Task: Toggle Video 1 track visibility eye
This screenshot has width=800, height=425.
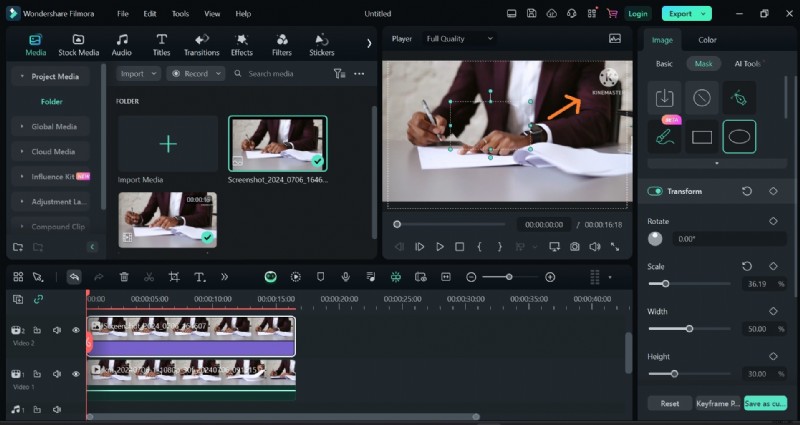Action: [x=76, y=374]
